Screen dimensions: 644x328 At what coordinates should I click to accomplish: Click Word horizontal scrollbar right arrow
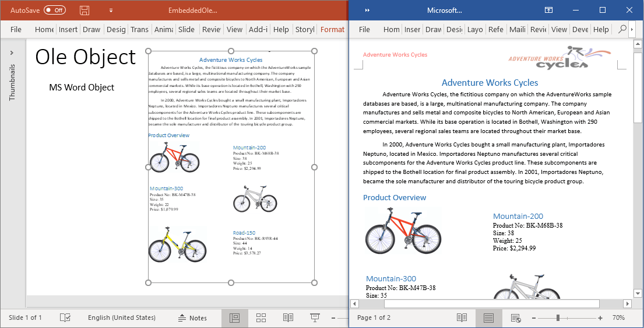point(627,303)
